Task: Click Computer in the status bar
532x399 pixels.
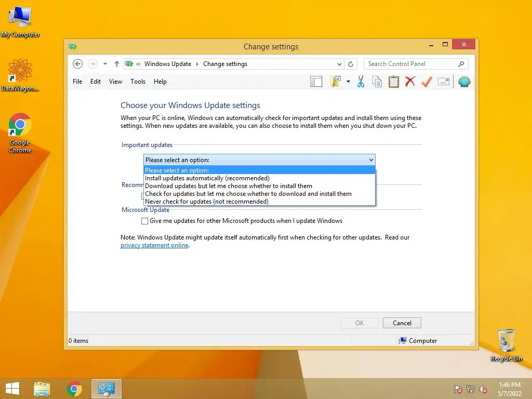Action: click(418, 341)
